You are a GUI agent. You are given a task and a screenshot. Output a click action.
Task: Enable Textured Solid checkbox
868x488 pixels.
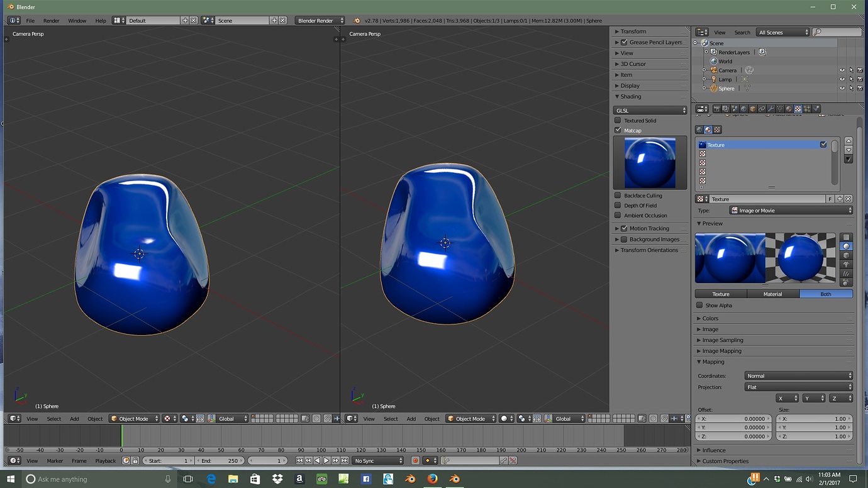618,120
